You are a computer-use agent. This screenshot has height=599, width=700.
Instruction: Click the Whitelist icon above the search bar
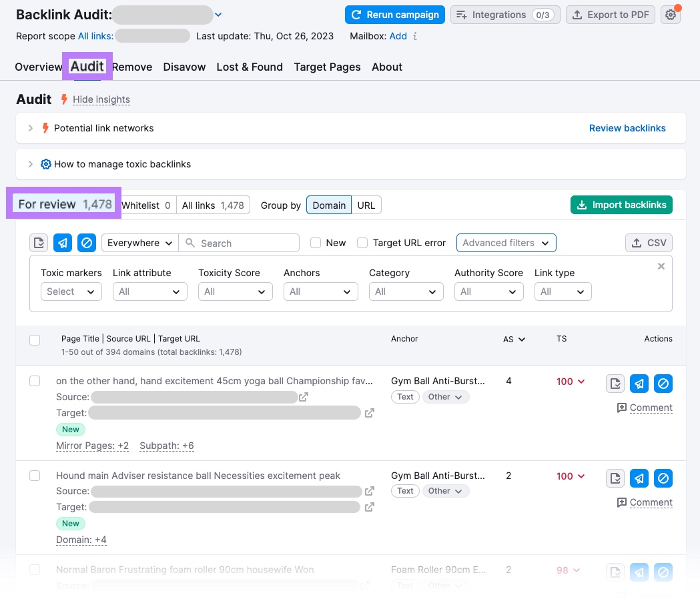[39, 243]
